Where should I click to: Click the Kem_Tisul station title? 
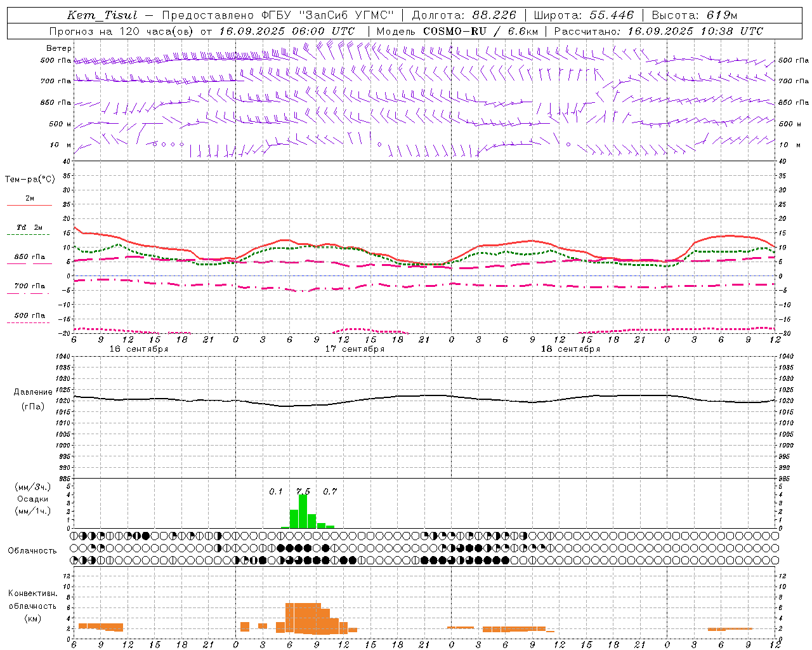[x=102, y=15]
